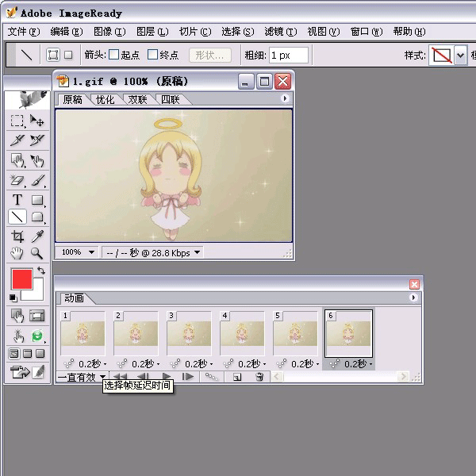The image size is (476, 476).
Task: Select the Zoom magnifier tool
Action: 36,254
